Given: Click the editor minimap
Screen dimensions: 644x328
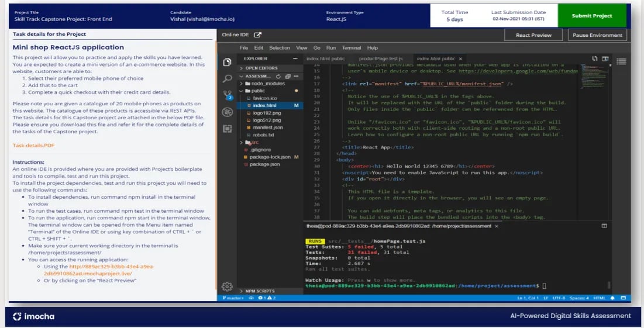Looking at the screenshot, I should 594,77.
